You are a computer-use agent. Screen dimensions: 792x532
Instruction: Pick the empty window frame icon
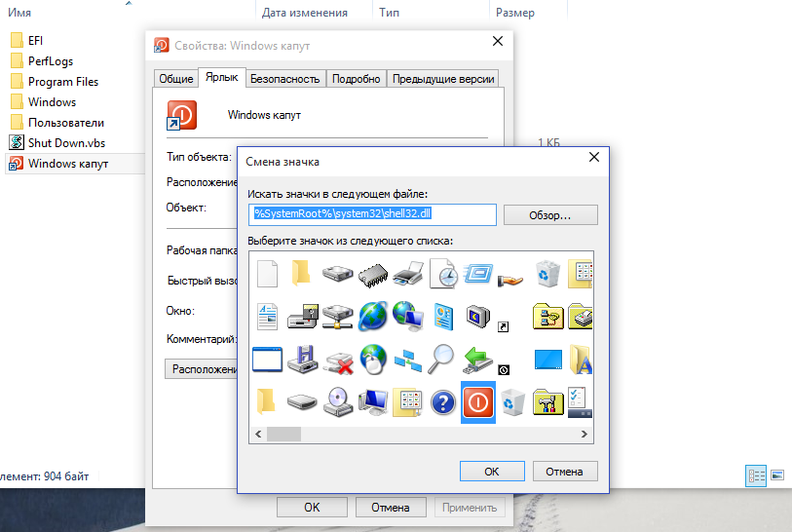[267, 360]
